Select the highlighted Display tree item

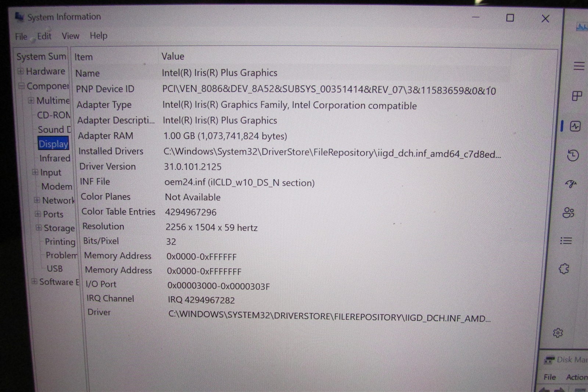(53, 144)
